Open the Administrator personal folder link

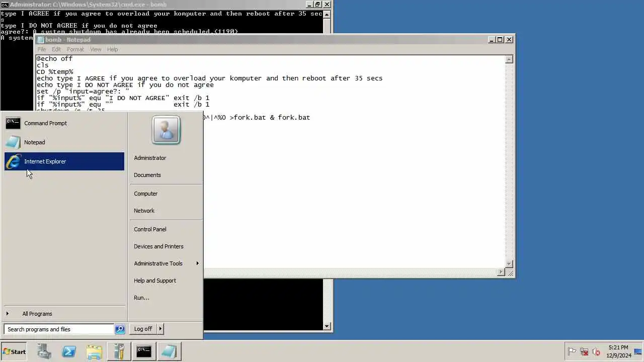(150, 158)
